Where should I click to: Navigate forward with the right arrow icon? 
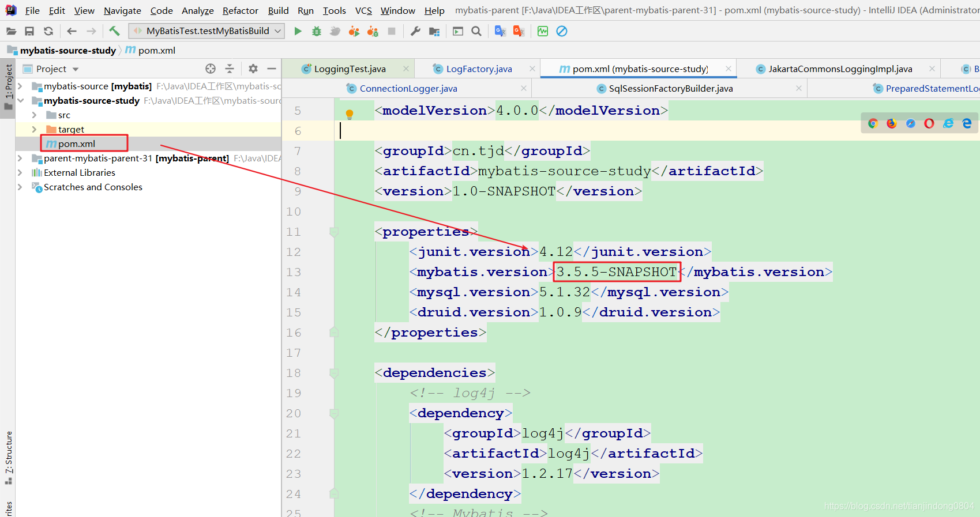[x=91, y=31]
